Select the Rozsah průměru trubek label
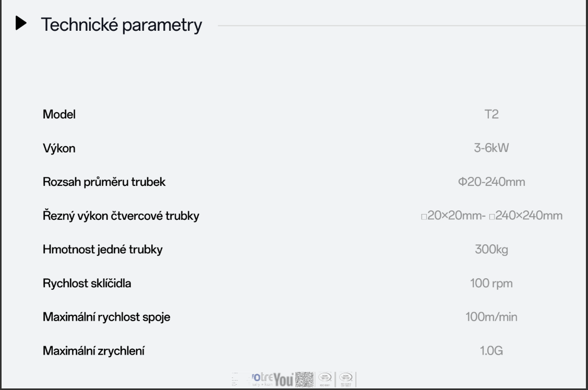This screenshot has width=588, height=390. [x=104, y=182]
